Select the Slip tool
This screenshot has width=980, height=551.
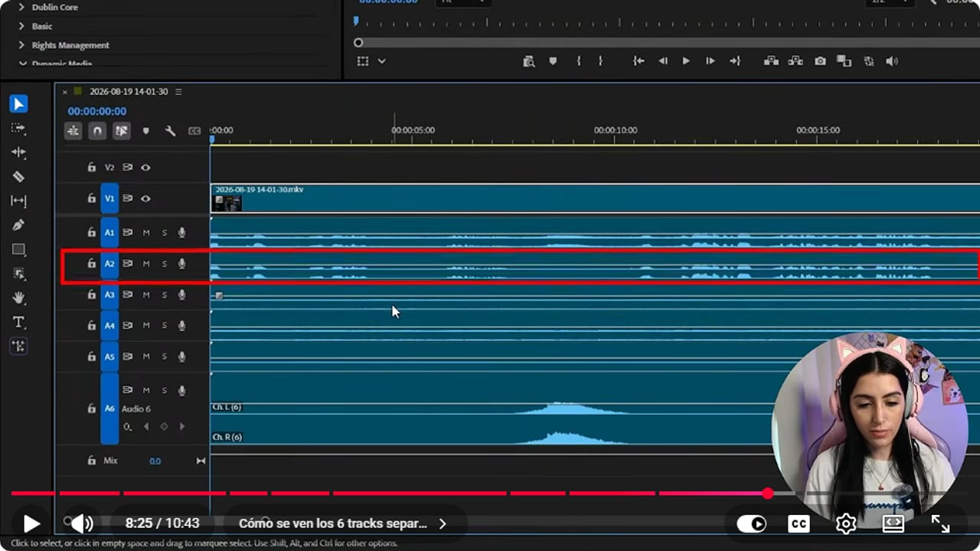tap(18, 201)
